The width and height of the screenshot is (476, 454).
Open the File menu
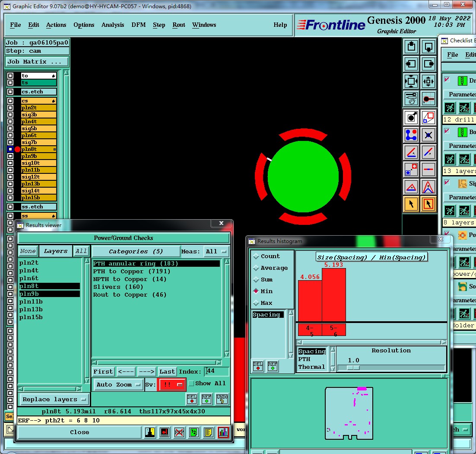(16, 25)
